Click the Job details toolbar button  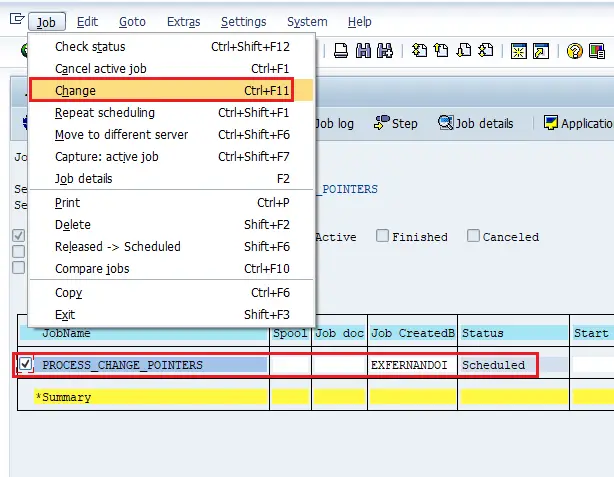pos(475,123)
